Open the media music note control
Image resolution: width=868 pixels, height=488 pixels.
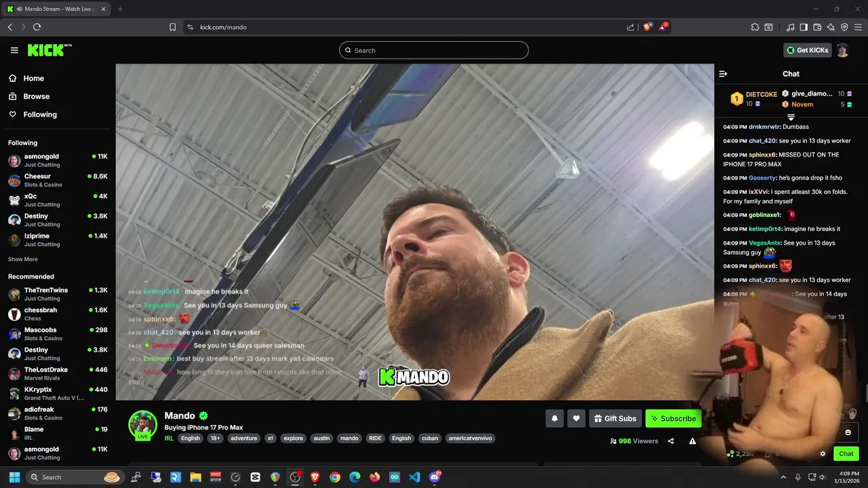click(x=790, y=27)
